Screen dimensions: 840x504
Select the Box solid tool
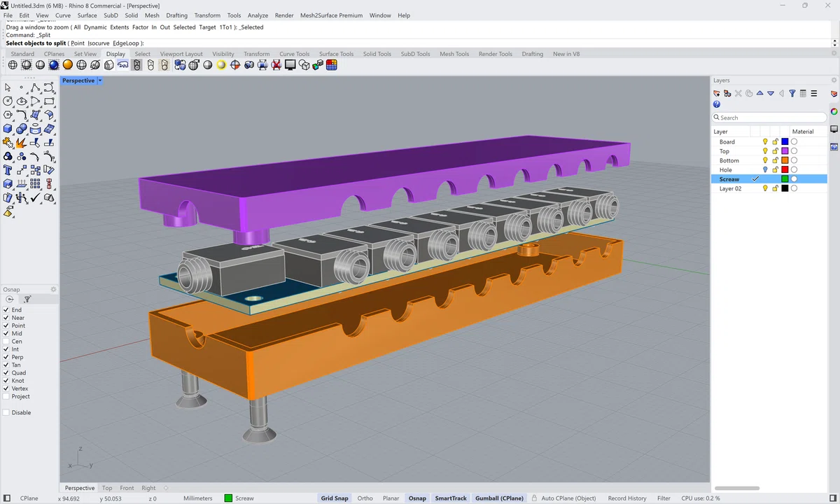pos(8,128)
